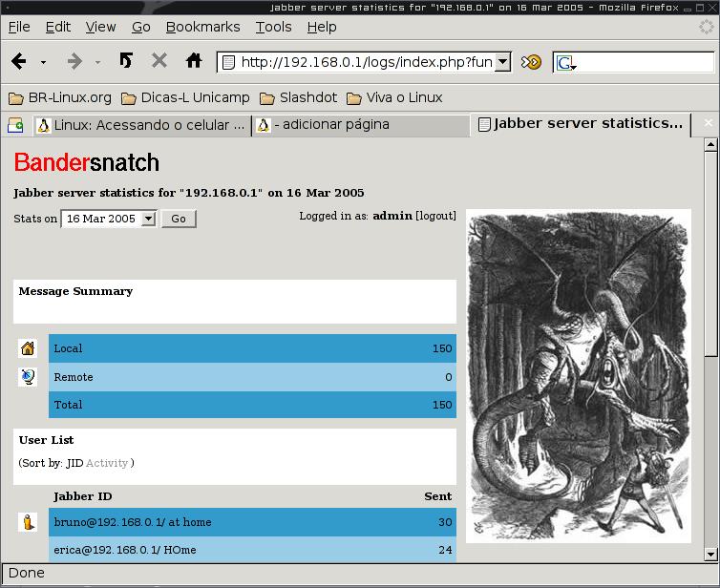The height and width of the screenshot is (588, 720).
Task: Click the scrollbar down arrow
Action: click(710, 554)
